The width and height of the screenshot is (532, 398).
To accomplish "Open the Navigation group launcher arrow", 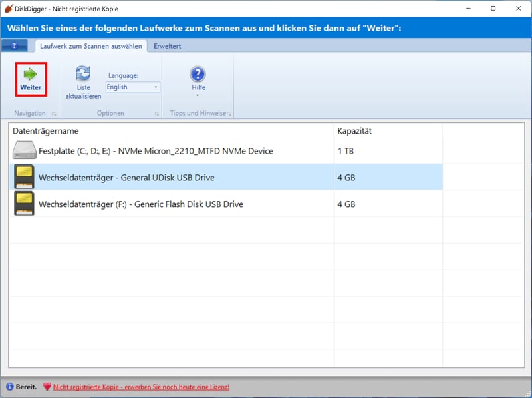I will click(54, 114).
